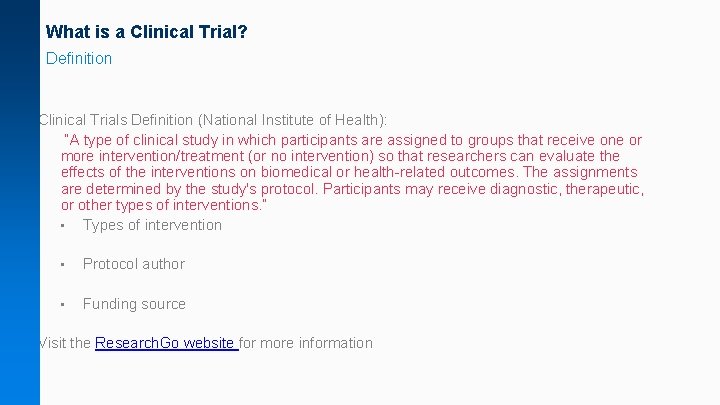Viewport: 720px width, 405px height.
Task: Click the bullet marker beside 'Types of intervention'
Action: pos(62,226)
